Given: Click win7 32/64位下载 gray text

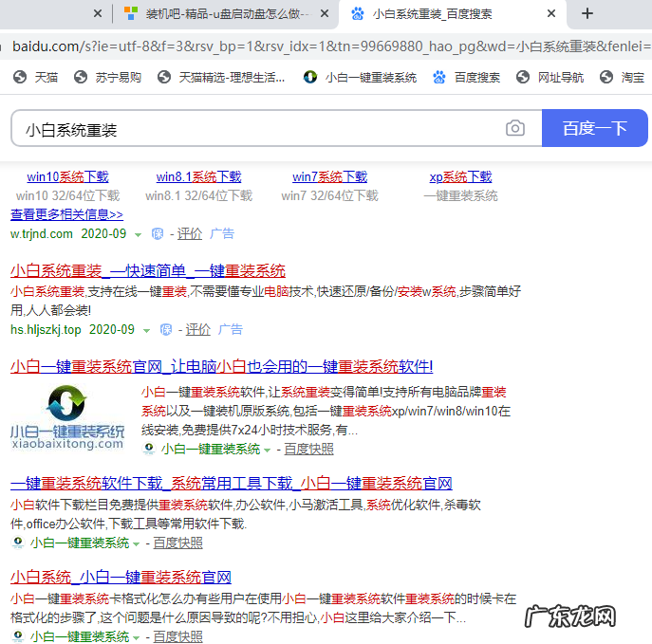Looking at the screenshot, I should coord(329,195).
